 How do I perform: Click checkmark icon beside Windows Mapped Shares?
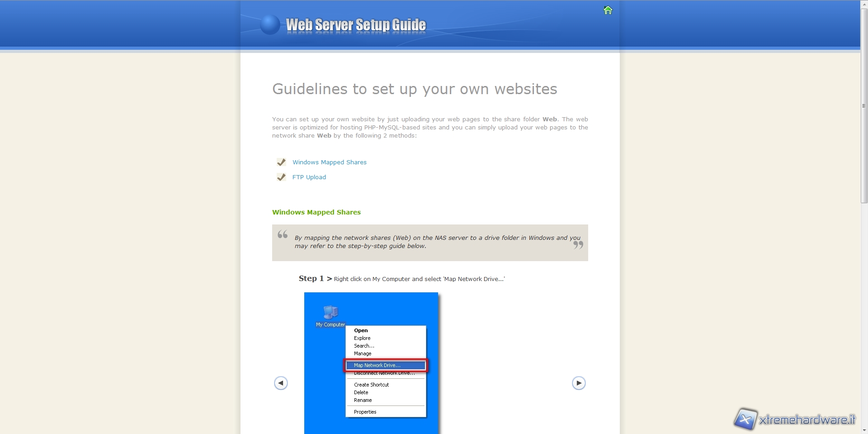(x=281, y=162)
